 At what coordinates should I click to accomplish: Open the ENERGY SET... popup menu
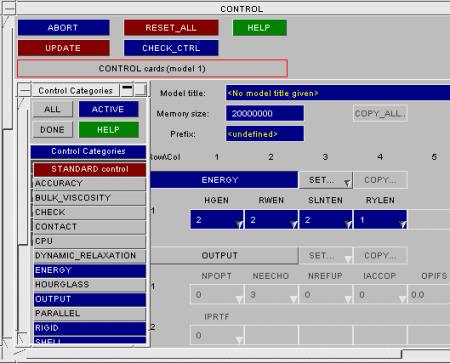pos(326,180)
